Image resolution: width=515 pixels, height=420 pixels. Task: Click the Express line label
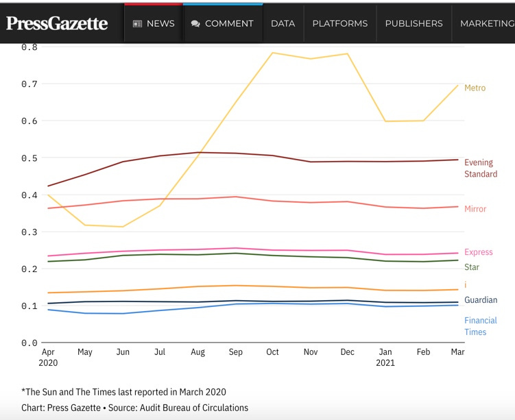click(x=478, y=252)
